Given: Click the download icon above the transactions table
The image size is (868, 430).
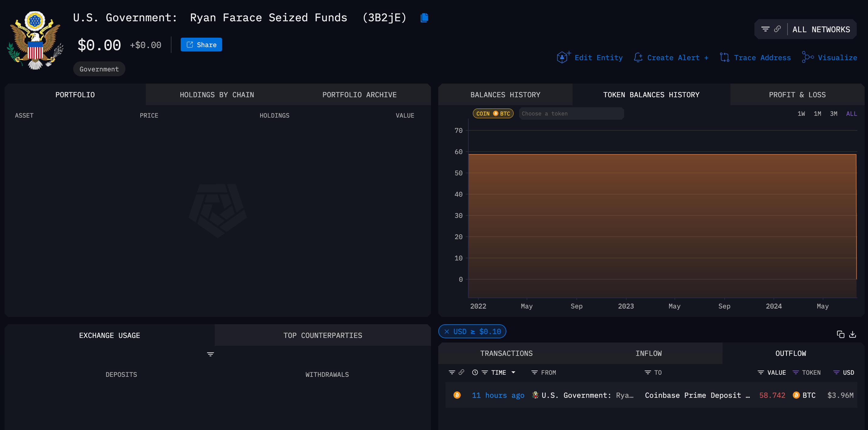Looking at the screenshot, I should (853, 334).
